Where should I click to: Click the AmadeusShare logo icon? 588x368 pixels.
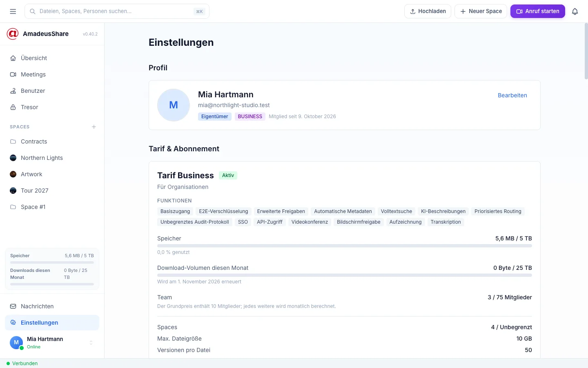13,34
